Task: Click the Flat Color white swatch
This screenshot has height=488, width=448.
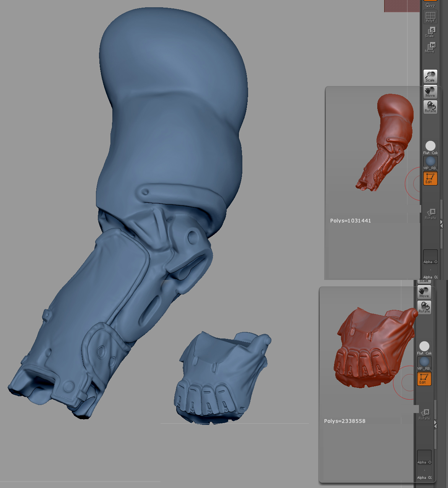Action: coord(430,145)
